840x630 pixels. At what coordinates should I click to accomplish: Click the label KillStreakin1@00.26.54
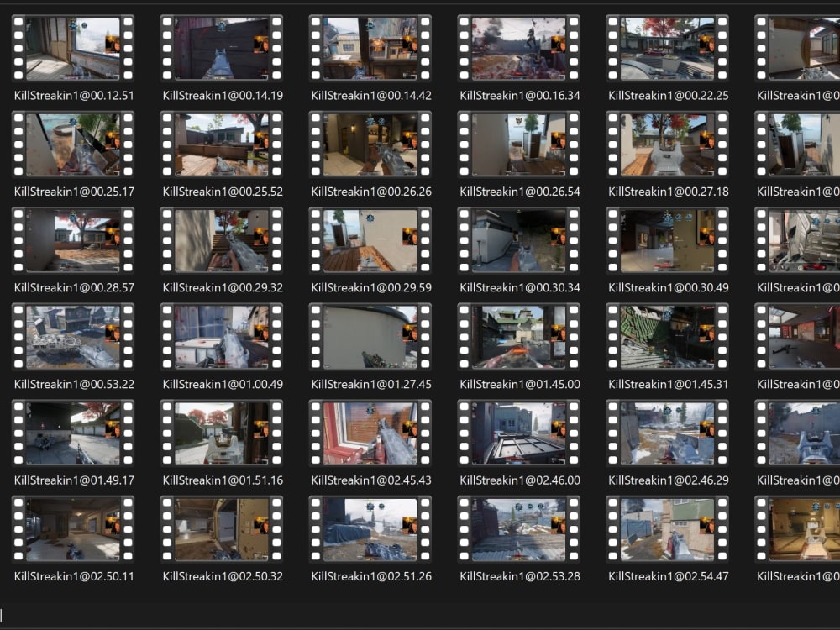[520, 192]
